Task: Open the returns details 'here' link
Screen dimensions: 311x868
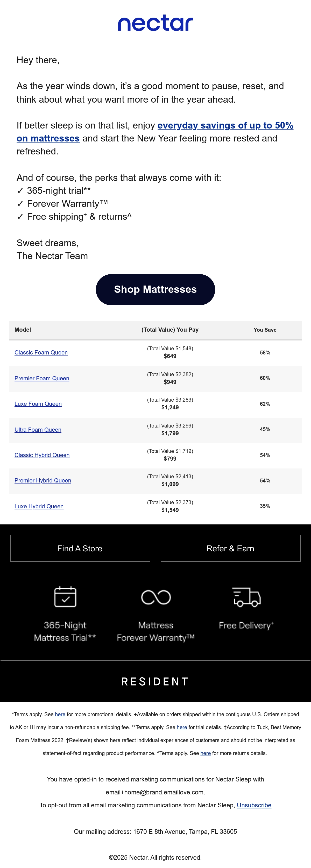Action: pyautogui.click(x=206, y=753)
